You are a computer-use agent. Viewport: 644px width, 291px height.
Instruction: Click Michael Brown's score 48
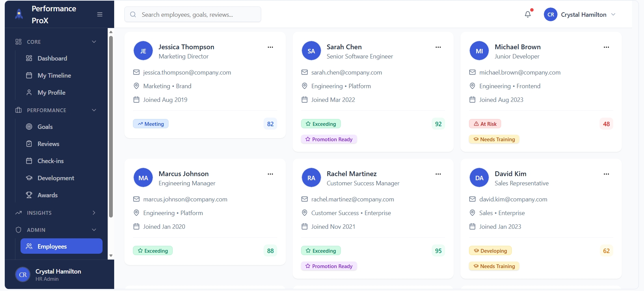606,124
